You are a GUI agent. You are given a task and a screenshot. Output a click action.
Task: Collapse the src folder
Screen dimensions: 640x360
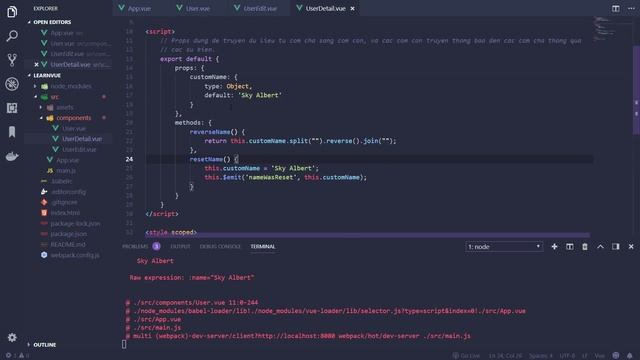55,97
